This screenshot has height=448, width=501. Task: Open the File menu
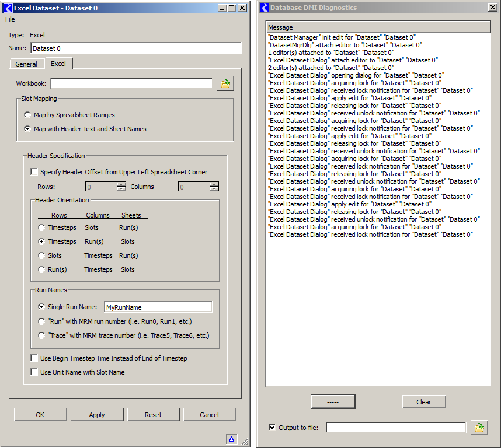[x=10, y=19]
